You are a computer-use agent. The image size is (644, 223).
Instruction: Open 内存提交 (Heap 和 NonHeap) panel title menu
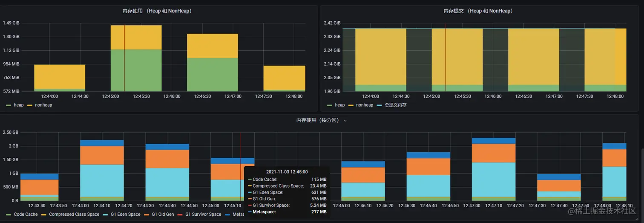click(480, 11)
